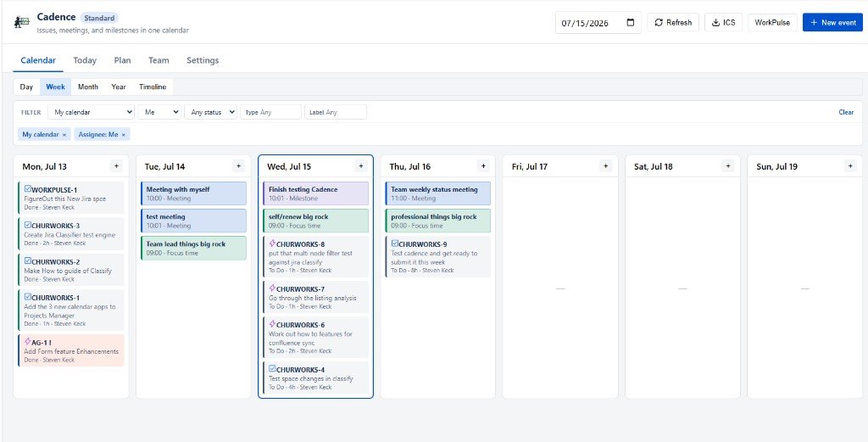This screenshot has width=868, height=442.
Task: Click "Create Jira Classifier test engine" text
Action: (x=70, y=235)
